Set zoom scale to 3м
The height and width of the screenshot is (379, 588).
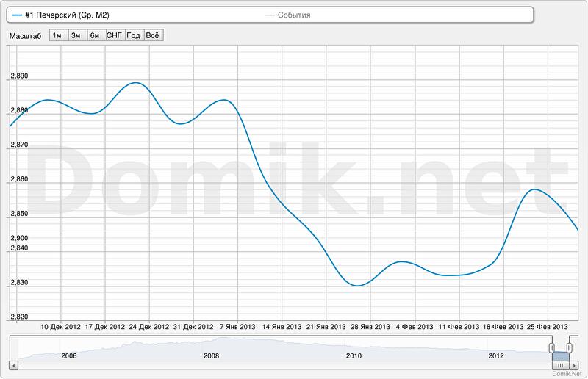coord(76,35)
